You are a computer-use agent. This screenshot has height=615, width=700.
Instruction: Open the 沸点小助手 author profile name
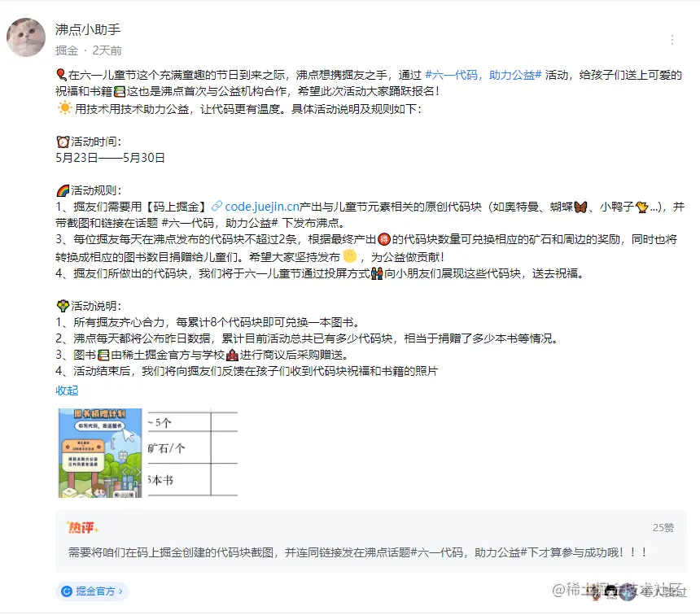(x=88, y=29)
